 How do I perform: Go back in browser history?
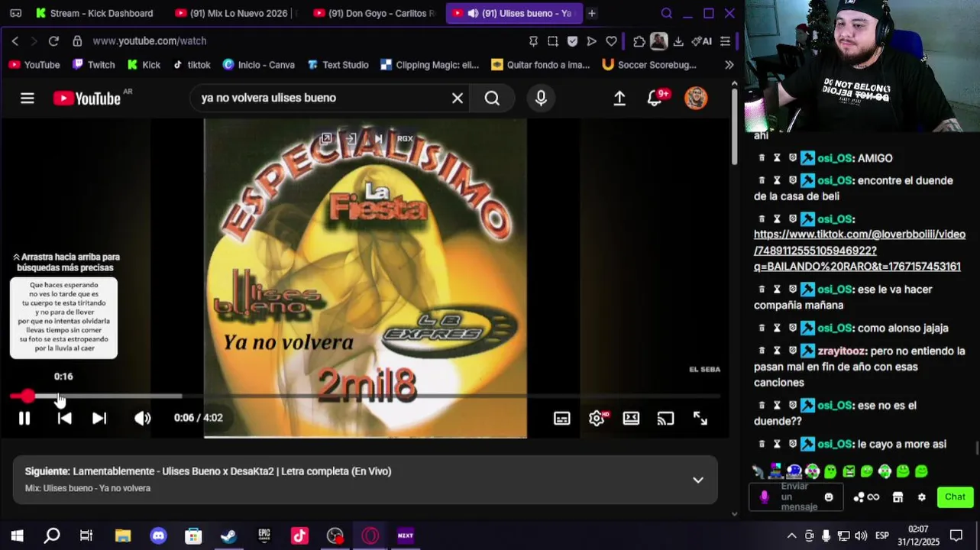pos(15,41)
